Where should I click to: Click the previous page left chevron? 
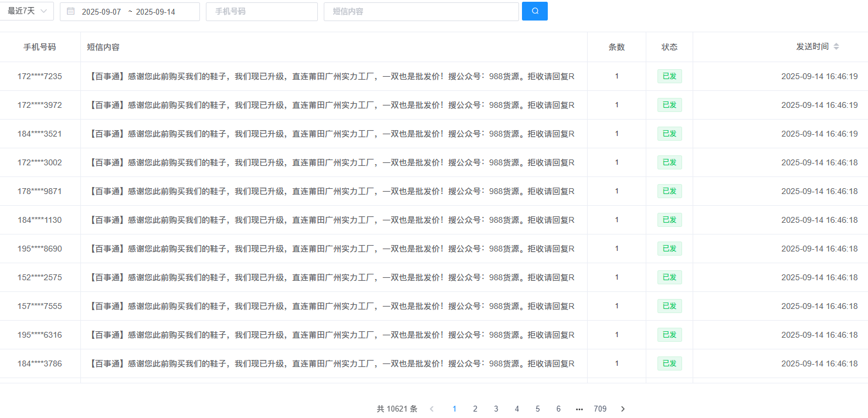click(432, 409)
